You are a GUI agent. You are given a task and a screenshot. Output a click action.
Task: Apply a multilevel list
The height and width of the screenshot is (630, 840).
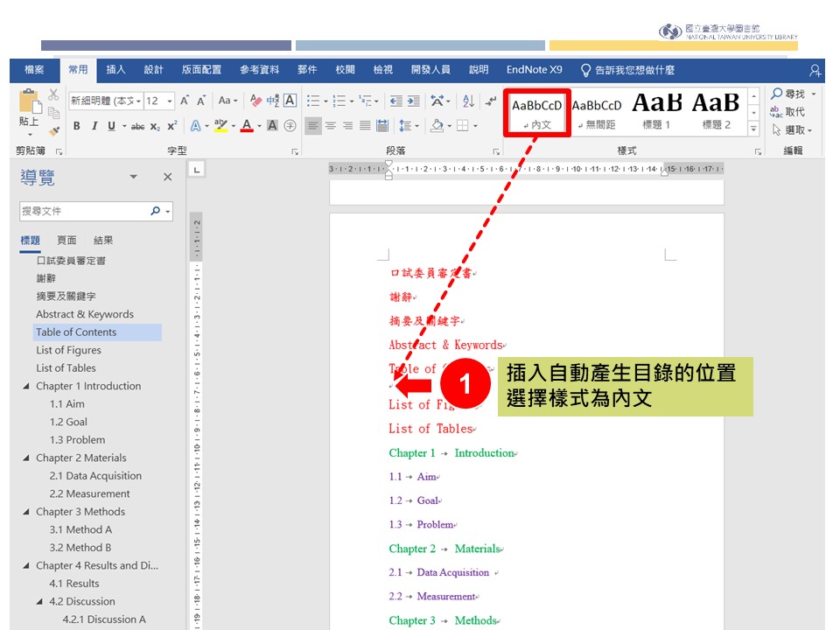[366, 101]
